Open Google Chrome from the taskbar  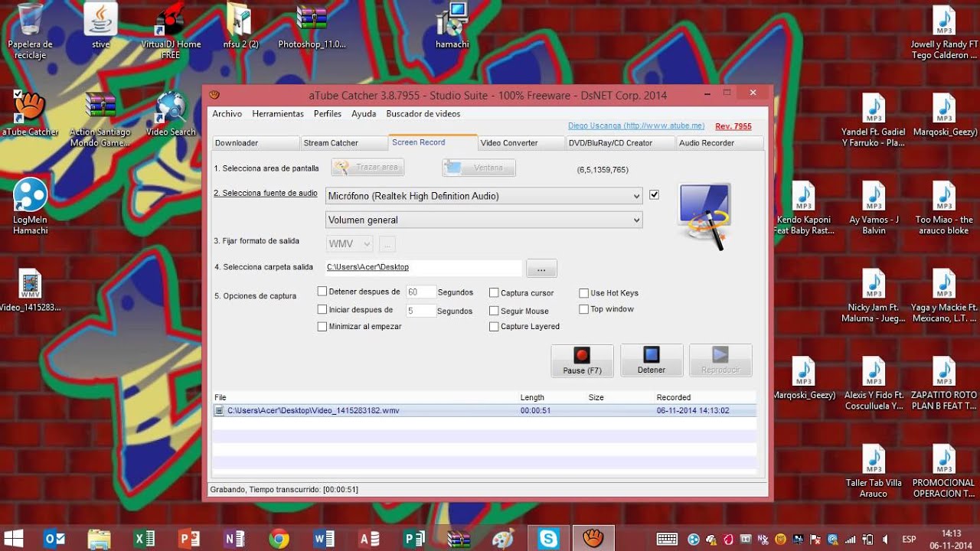279,539
